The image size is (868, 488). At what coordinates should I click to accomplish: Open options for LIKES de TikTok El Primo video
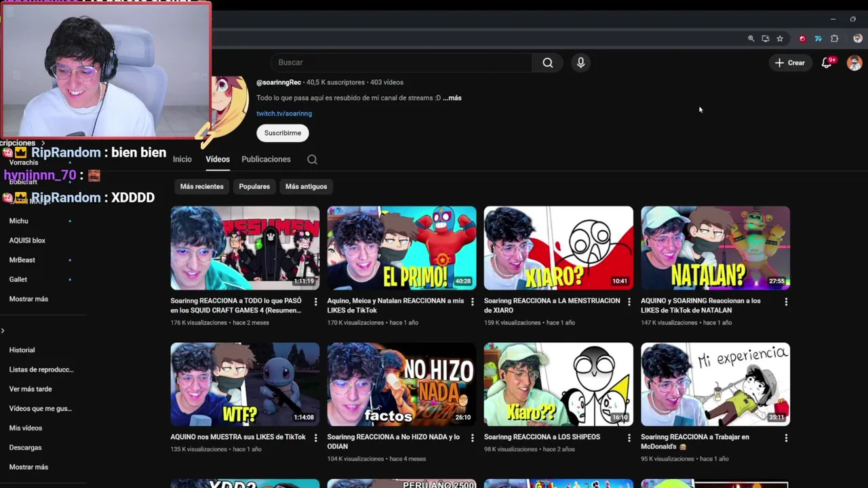(x=472, y=302)
